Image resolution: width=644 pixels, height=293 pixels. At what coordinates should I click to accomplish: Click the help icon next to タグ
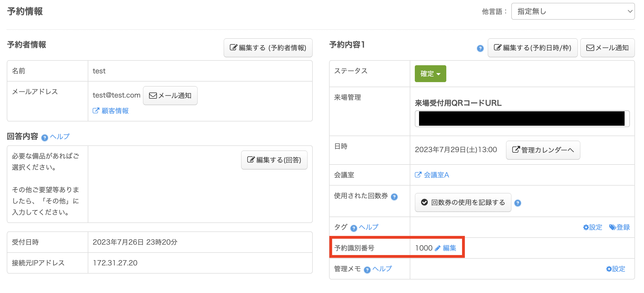click(x=353, y=228)
